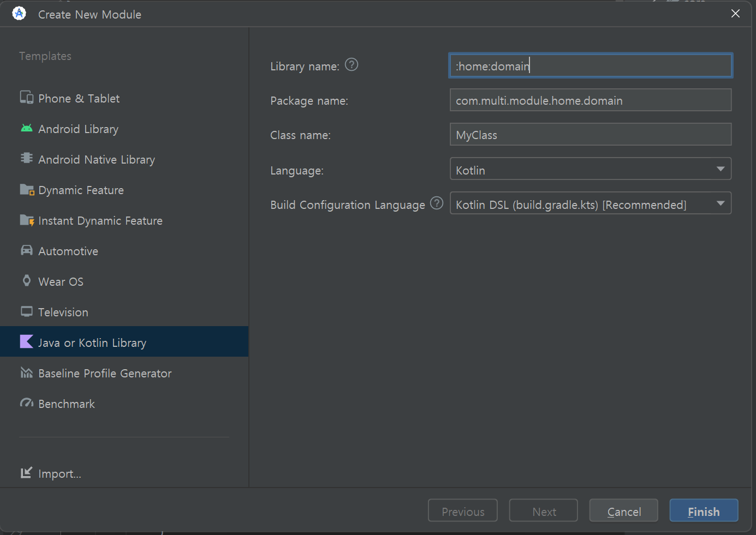
Task: Click the Create New Module title text
Action: 90,15
